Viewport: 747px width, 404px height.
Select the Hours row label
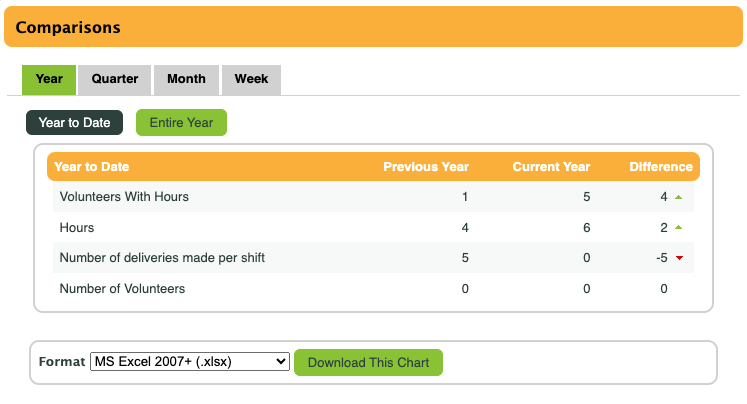[77, 228]
